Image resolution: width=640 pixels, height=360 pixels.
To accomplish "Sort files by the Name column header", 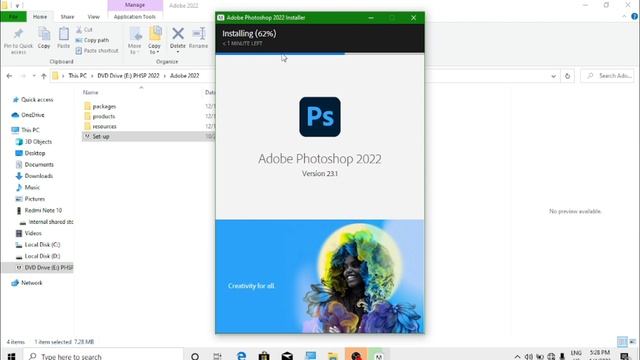I will [x=91, y=93].
